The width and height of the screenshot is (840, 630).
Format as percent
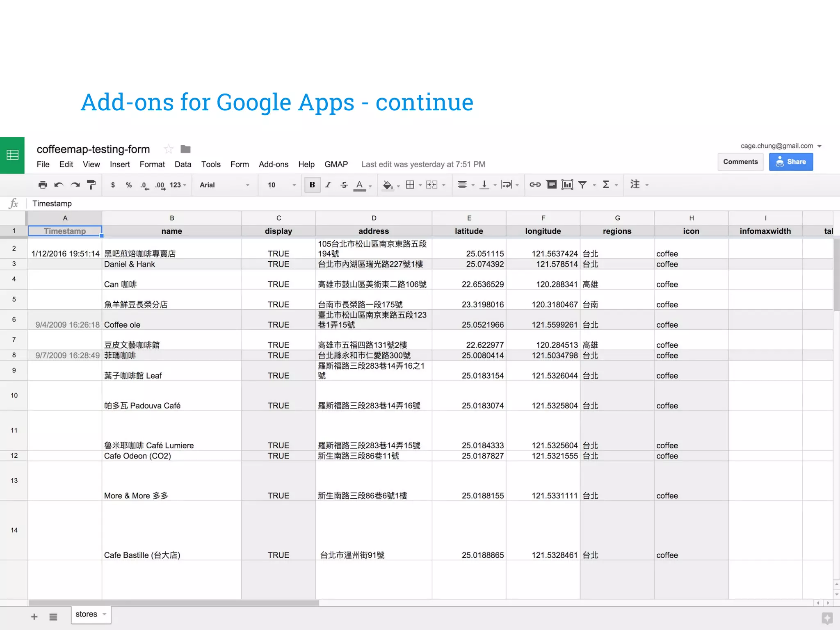coord(129,185)
